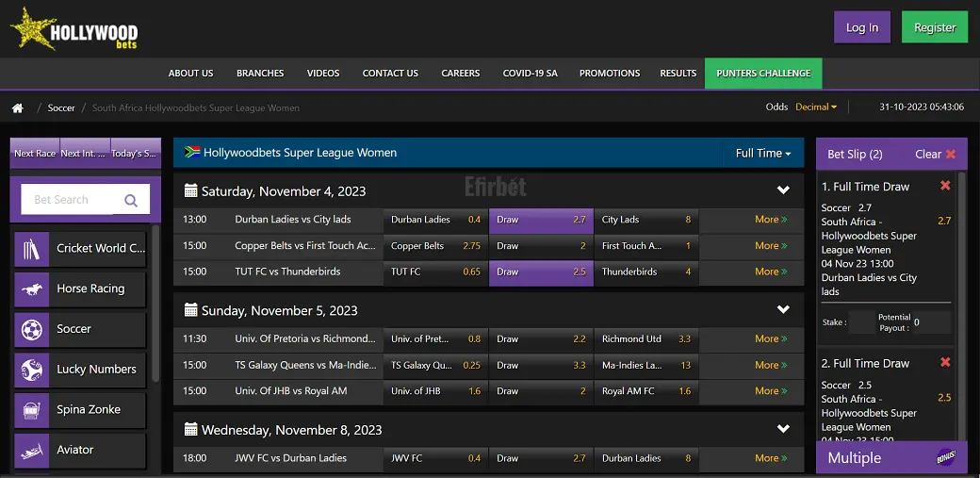Switch to Next Race tab
The width and height of the screenshot is (980, 478).
coord(35,154)
